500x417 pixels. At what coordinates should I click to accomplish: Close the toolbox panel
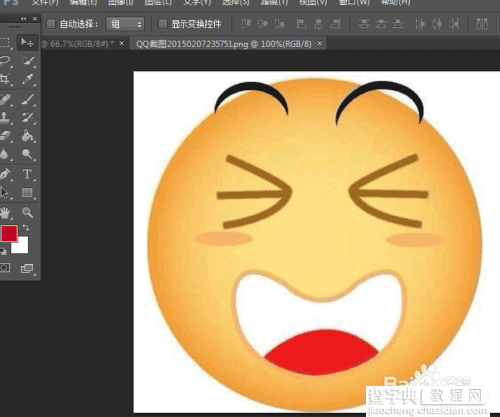(x=35, y=19)
